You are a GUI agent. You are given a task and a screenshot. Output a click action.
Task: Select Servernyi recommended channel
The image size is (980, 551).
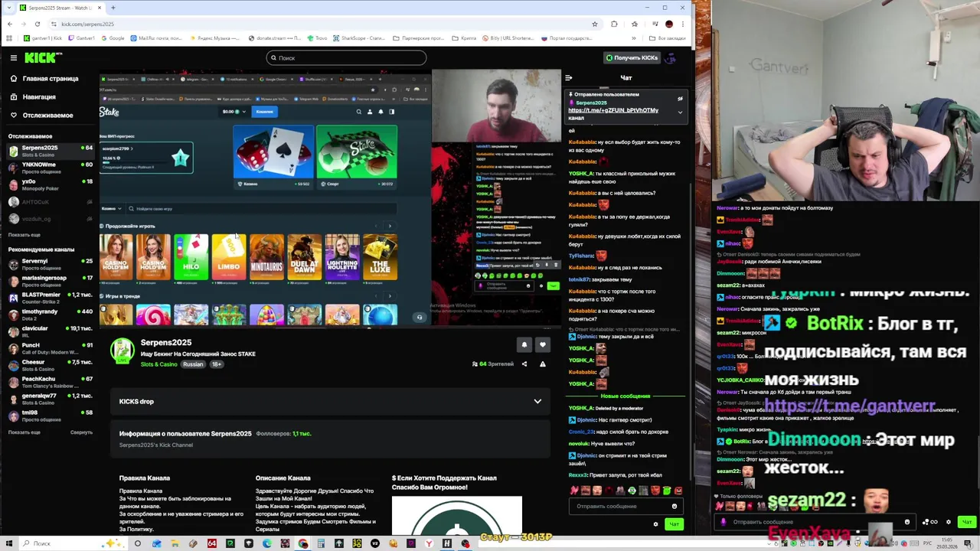pos(50,264)
